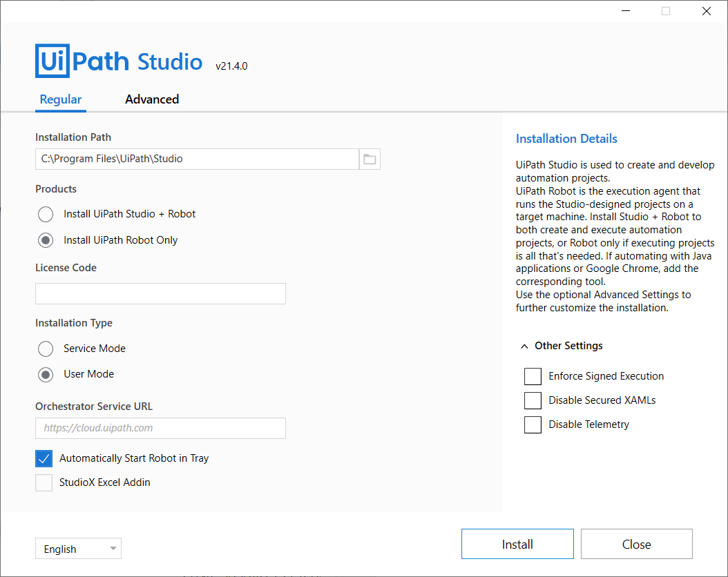
Task: Collapse the Other Settings section
Action: tap(523, 345)
